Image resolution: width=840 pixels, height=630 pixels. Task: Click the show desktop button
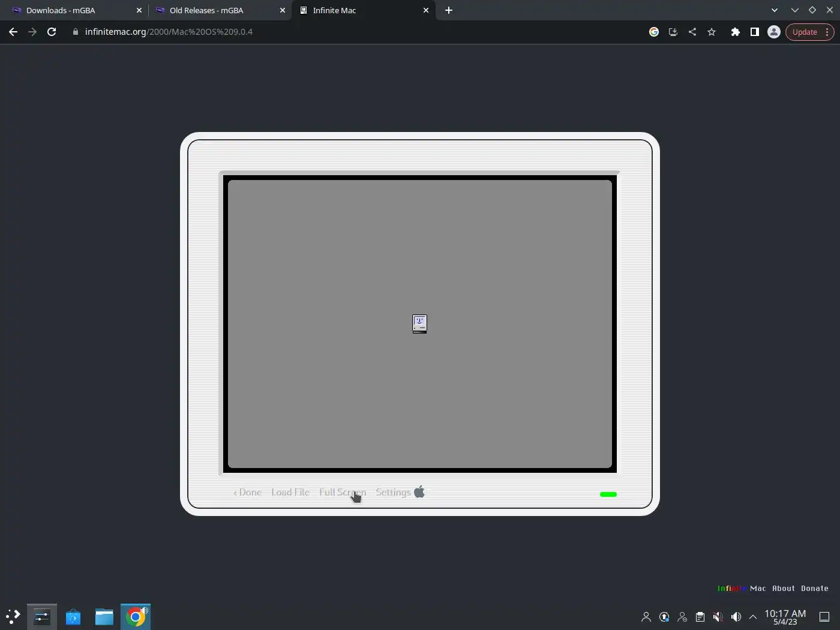(824, 617)
